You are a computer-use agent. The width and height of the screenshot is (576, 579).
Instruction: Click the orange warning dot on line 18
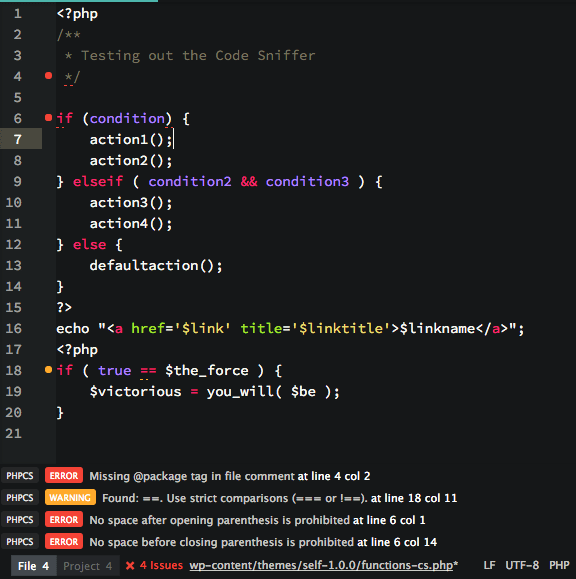pos(48,370)
